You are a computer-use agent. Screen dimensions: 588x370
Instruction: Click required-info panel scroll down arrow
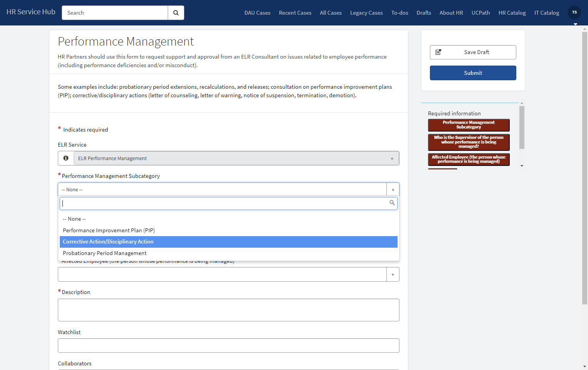tap(522, 166)
